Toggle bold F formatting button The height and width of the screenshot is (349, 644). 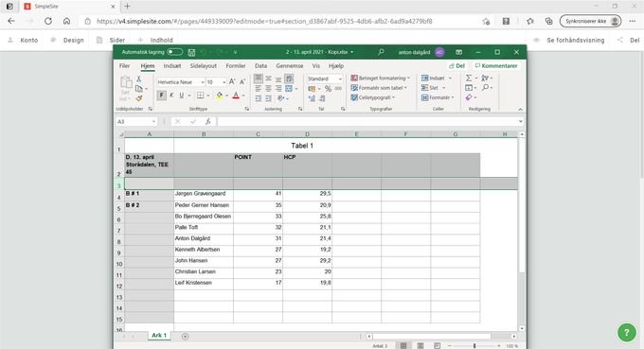[x=161, y=96]
